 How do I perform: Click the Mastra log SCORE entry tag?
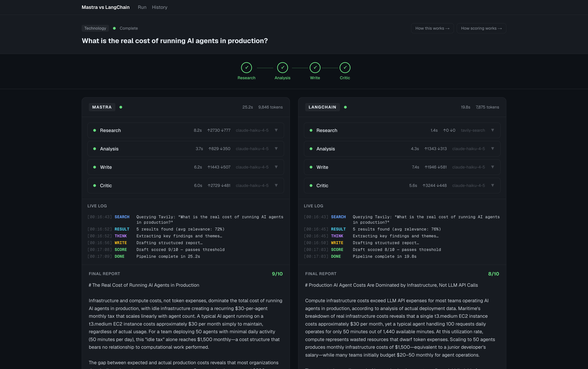121,250
